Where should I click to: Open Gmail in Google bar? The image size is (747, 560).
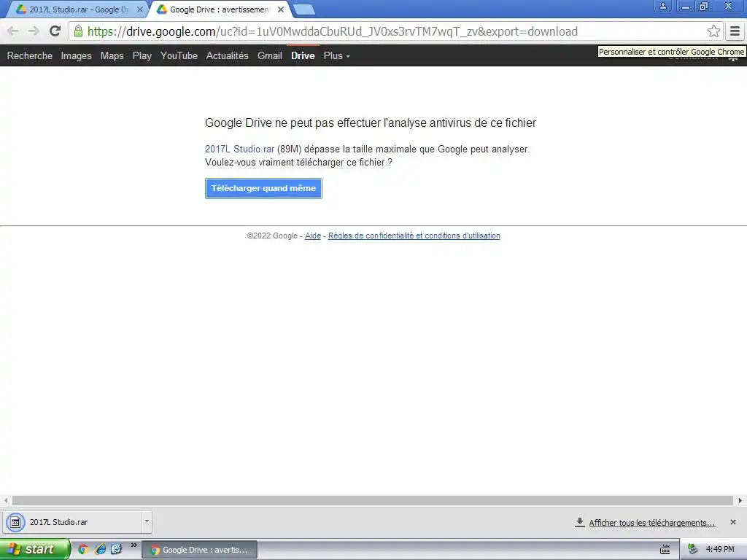(x=270, y=55)
